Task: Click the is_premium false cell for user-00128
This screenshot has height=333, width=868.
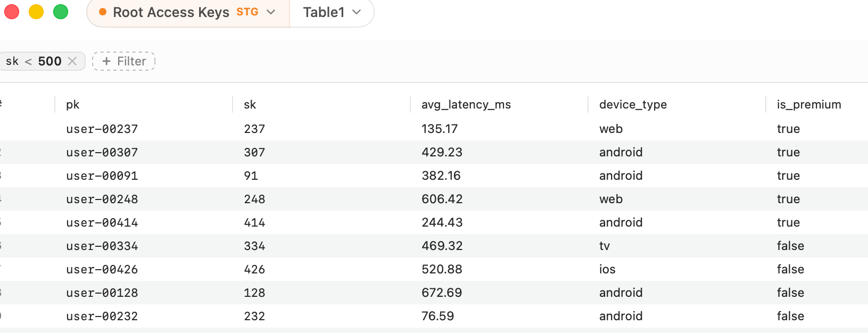Action: coord(790,293)
